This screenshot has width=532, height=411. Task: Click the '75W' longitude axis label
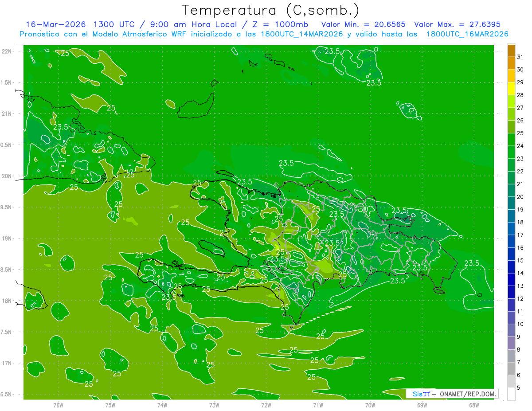point(110,405)
